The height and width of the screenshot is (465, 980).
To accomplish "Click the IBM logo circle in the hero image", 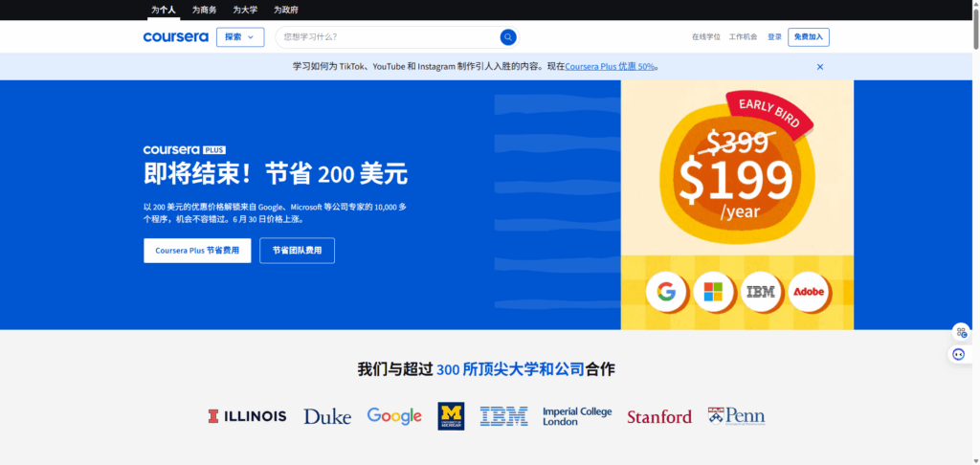I will pos(761,292).
